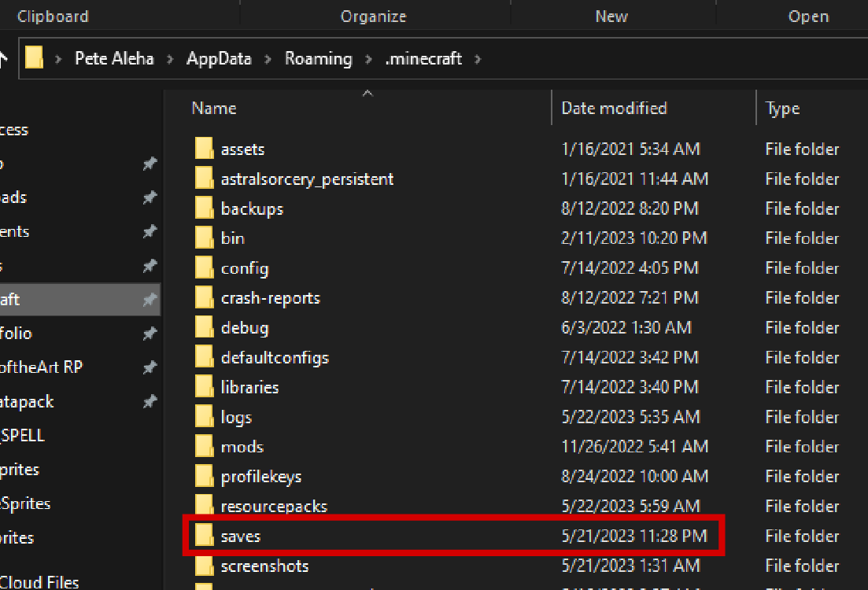Select the 'screenshots' folder name
Screen dimensions: 868x590
pyautogui.click(x=264, y=566)
